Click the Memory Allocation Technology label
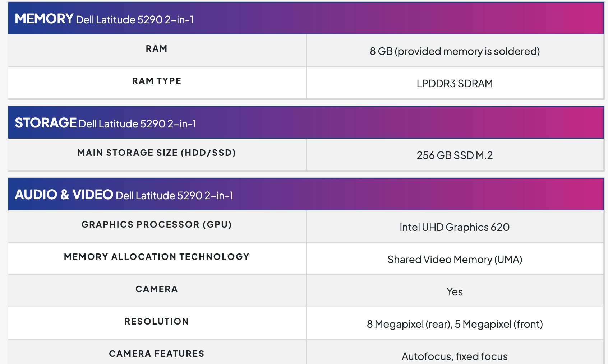Screen dimensions: 608x364 [x=157, y=257]
